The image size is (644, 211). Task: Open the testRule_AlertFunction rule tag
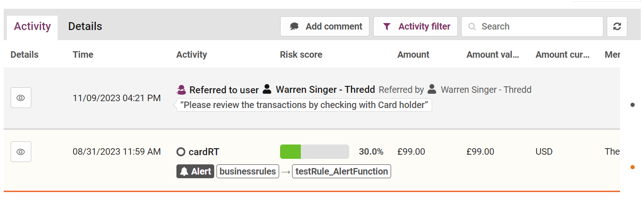tap(341, 171)
